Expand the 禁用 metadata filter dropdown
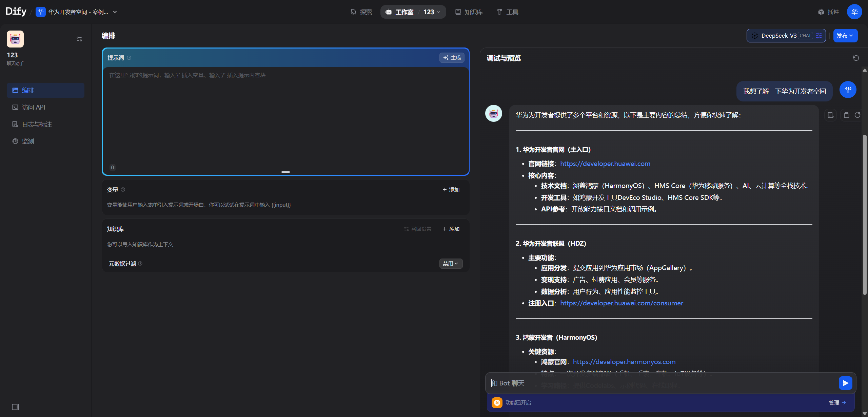This screenshot has width=868, height=417. pyautogui.click(x=451, y=264)
